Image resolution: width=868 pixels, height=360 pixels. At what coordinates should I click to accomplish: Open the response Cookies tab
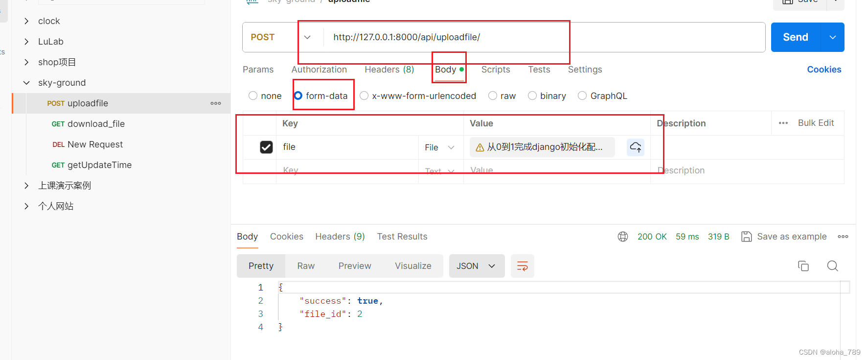pos(287,237)
